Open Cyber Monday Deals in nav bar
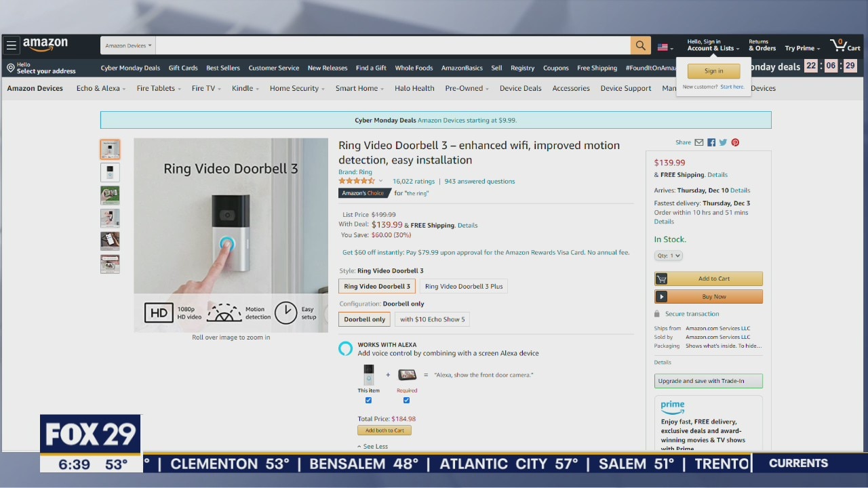The height and width of the screenshot is (488, 868). (130, 68)
